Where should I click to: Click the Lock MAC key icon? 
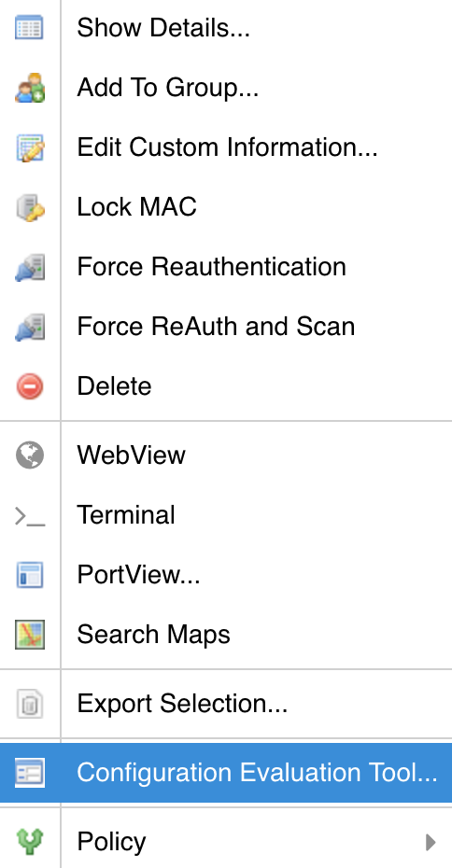pyautogui.click(x=29, y=207)
